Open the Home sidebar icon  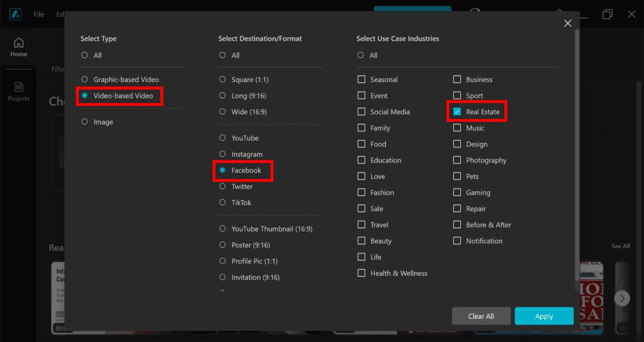click(x=19, y=47)
